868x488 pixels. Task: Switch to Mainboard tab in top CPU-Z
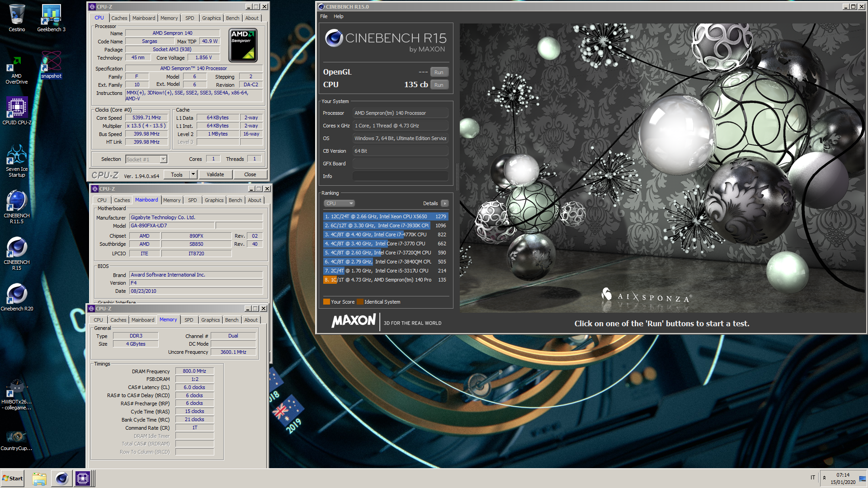pyautogui.click(x=144, y=18)
